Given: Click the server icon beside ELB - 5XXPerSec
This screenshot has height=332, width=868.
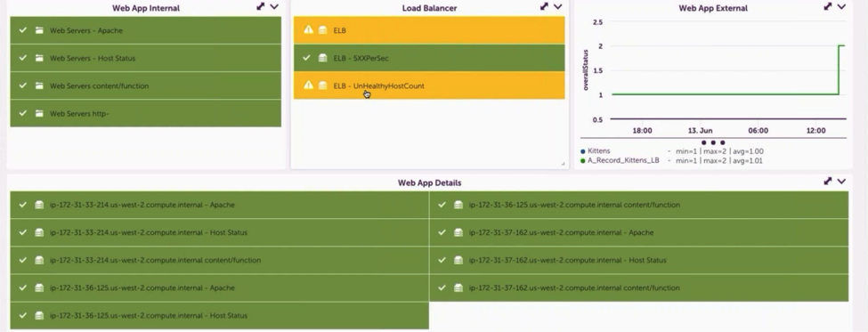Looking at the screenshot, I should click(x=323, y=58).
